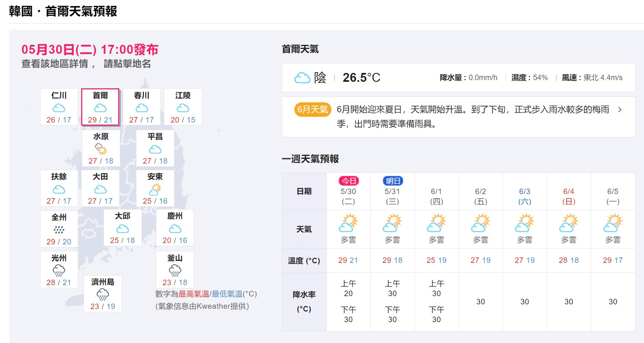Click the 6/2 forecast weather icon
The width and height of the screenshot is (644, 343).
481,223
